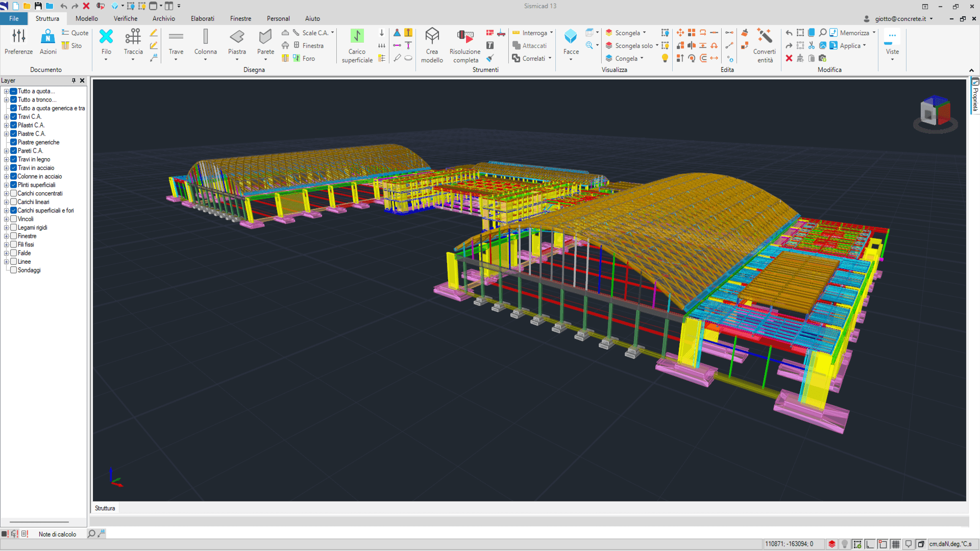980x551 pixels.
Task: Expand the Falde tree node
Action: (x=6, y=253)
